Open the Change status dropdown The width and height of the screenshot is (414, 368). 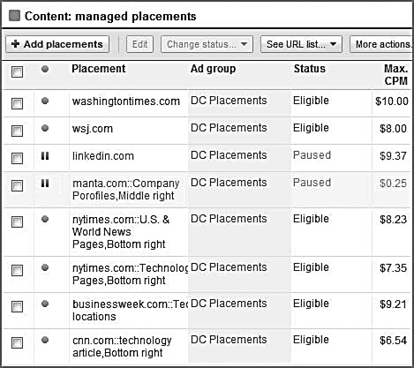click(207, 44)
